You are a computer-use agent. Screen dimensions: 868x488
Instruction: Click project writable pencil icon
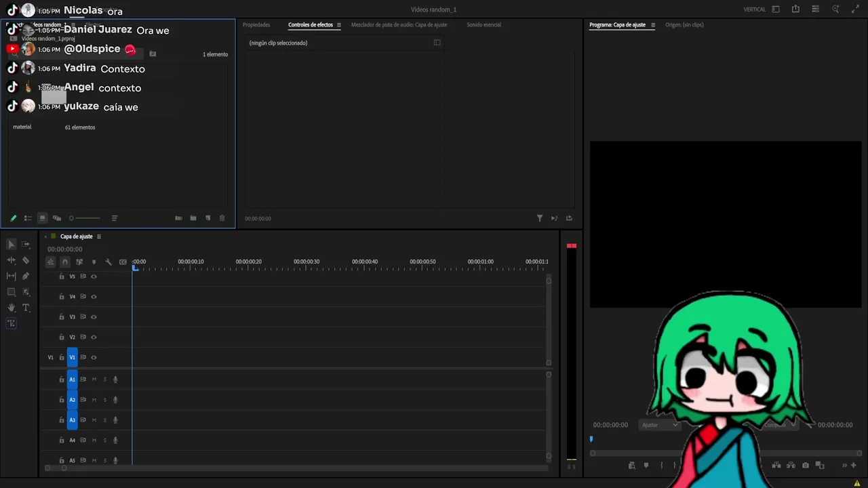(13, 218)
